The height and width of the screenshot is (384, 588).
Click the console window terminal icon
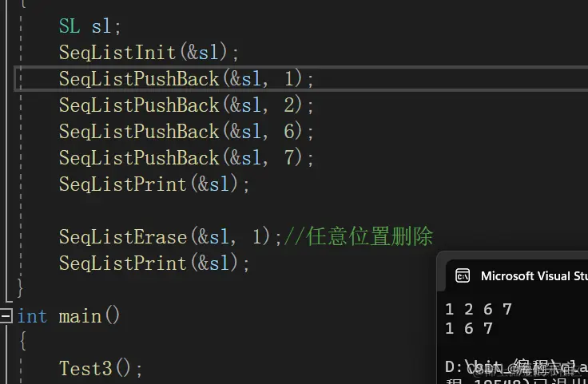click(463, 276)
